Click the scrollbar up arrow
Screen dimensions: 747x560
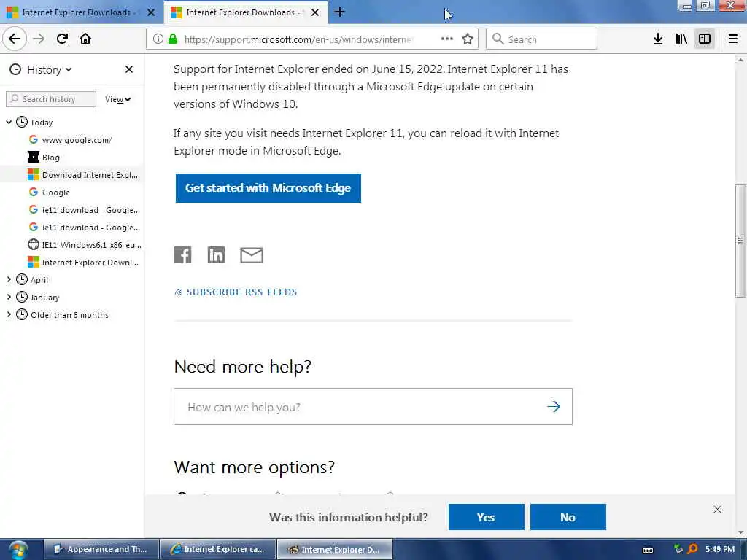click(740, 60)
